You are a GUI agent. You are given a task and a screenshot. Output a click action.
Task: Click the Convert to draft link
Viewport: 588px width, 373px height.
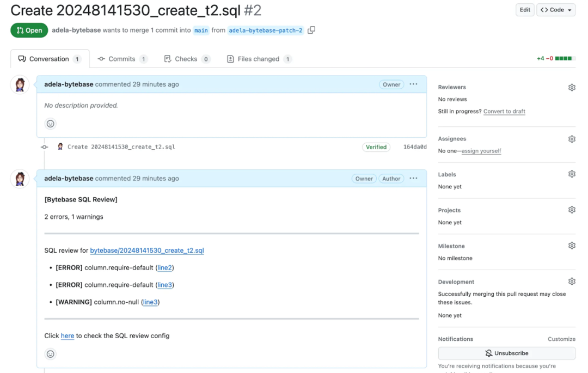[x=504, y=111]
